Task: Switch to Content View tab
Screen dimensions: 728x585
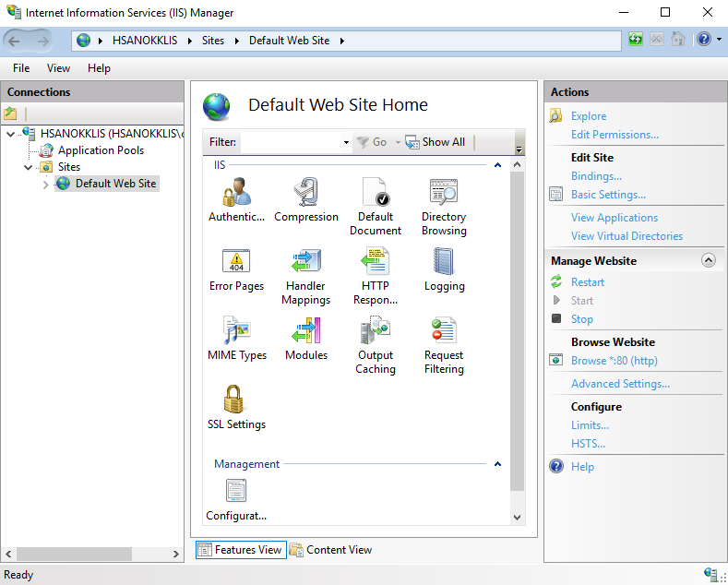Action: (x=331, y=550)
